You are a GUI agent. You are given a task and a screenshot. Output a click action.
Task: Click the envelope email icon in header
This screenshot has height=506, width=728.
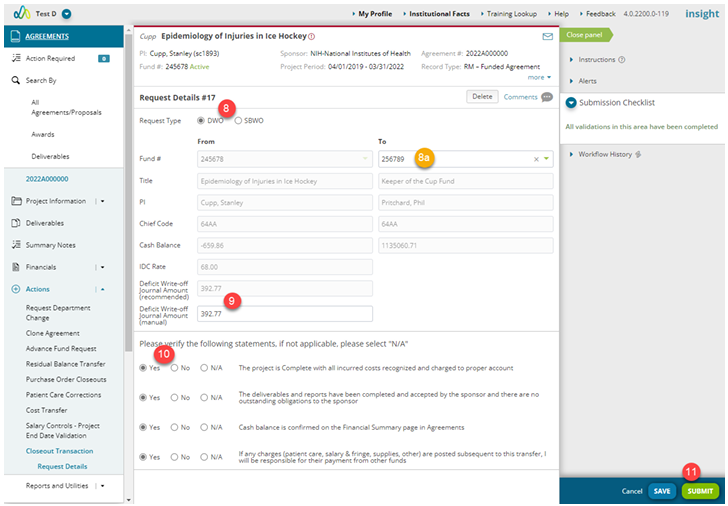(x=547, y=36)
